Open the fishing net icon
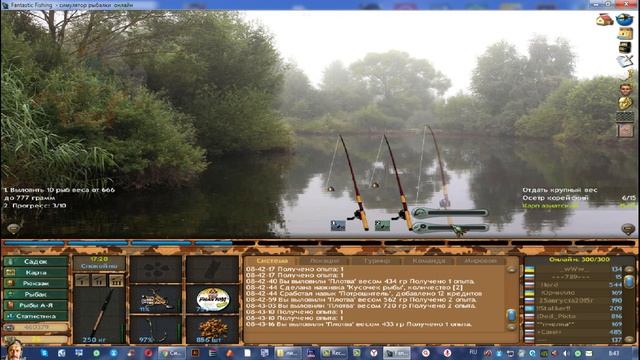The image size is (640, 360). coord(625,117)
